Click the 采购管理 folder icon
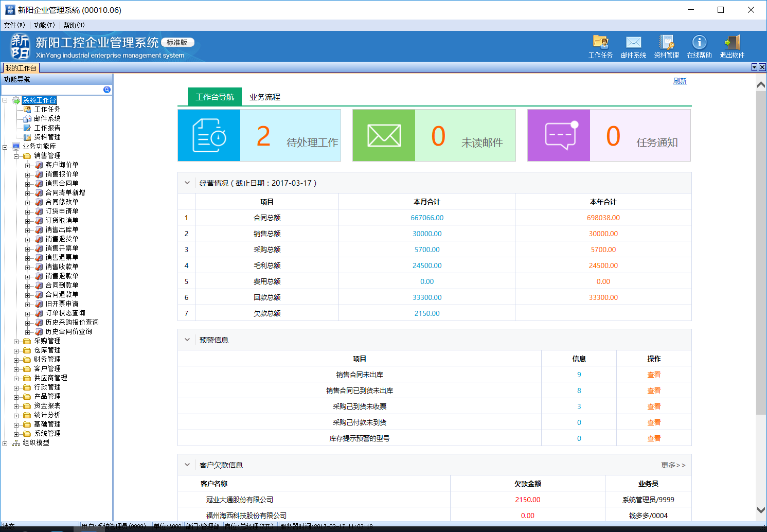 pyautogui.click(x=27, y=341)
